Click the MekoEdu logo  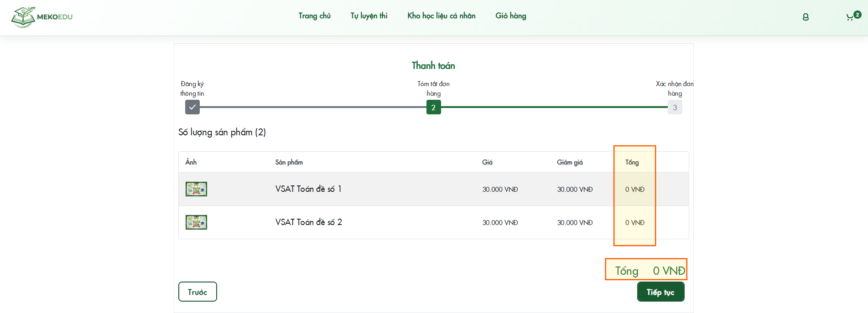coord(42,17)
